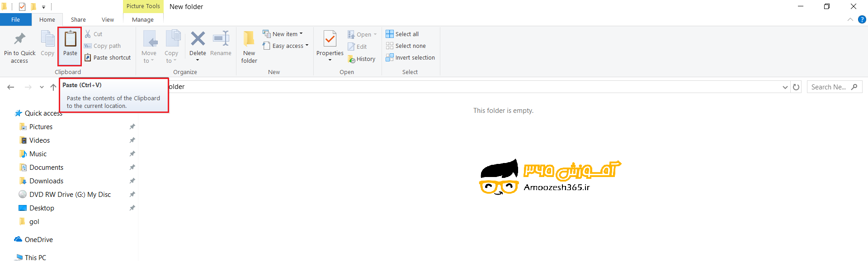Open the Recent locations dropdown arrow
868x261 pixels.
click(x=42, y=87)
